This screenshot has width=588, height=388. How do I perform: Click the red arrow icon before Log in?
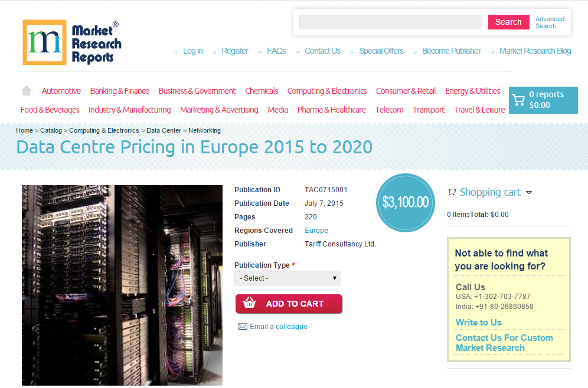[x=175, y=51]
